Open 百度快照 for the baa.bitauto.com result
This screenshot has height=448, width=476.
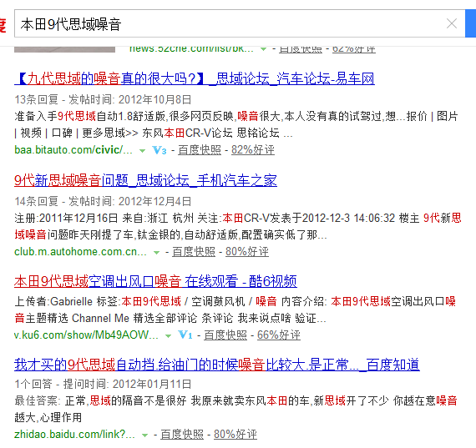(200, 150)
